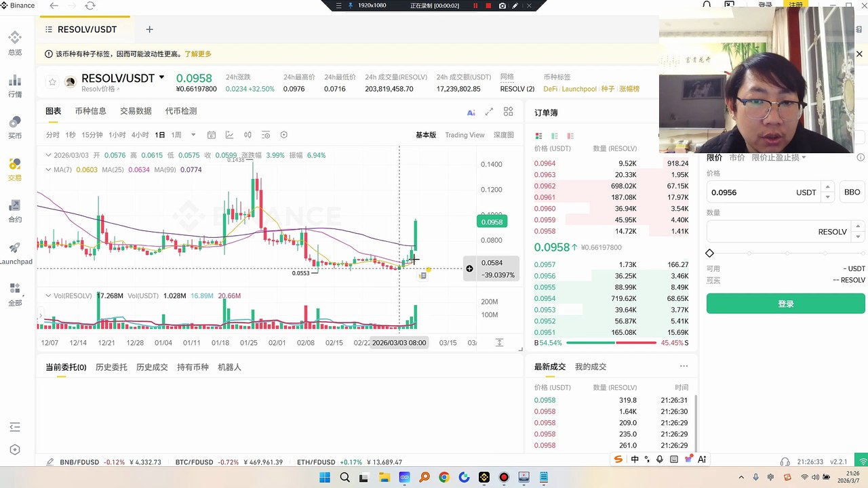868x488 pixels.
Task: Click the calendar date-range chart icon
Action: tap(212, 135)
